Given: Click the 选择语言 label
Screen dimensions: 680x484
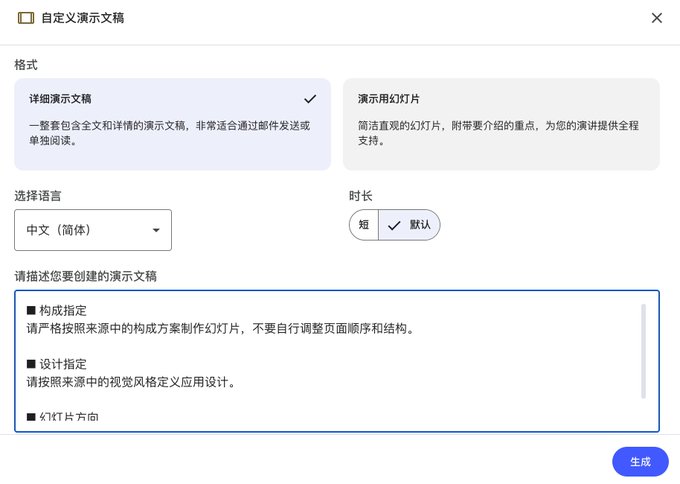Looking at the screenshot, I should 38,196.
